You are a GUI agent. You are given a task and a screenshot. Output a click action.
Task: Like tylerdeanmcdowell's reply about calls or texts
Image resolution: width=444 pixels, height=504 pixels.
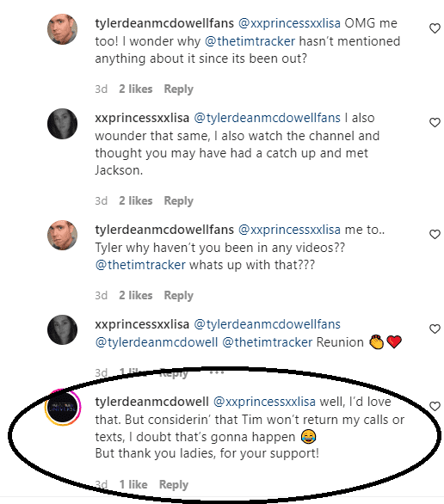click(x=435, y=406)
